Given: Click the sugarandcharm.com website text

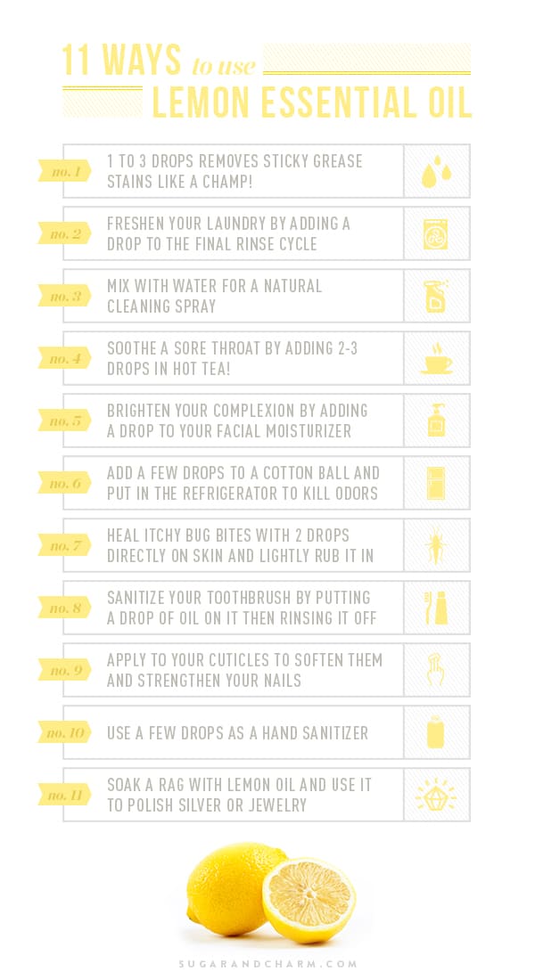Looking at the screenshot, I should point(267,964).
